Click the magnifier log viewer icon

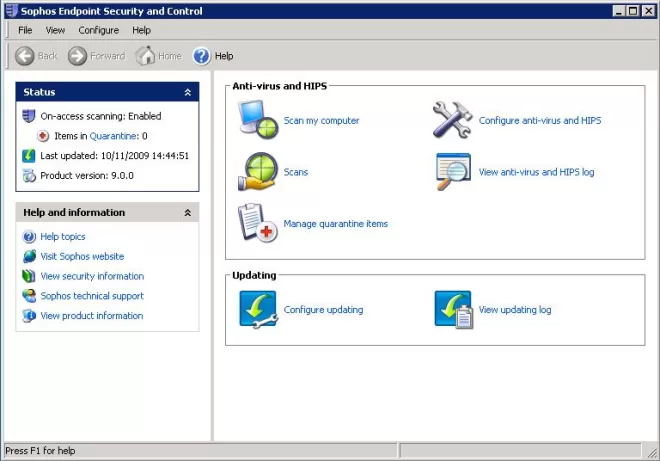[x=453, y=172]
